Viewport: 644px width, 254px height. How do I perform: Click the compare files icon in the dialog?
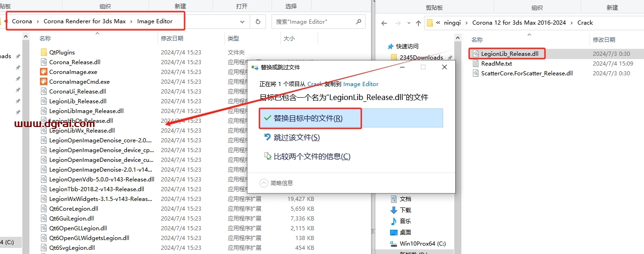click(x=267, y=156)
